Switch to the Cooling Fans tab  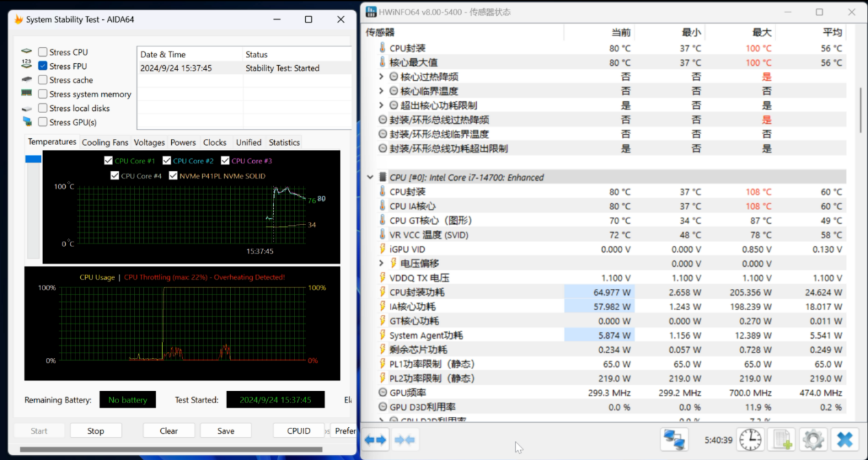point(105,142)
